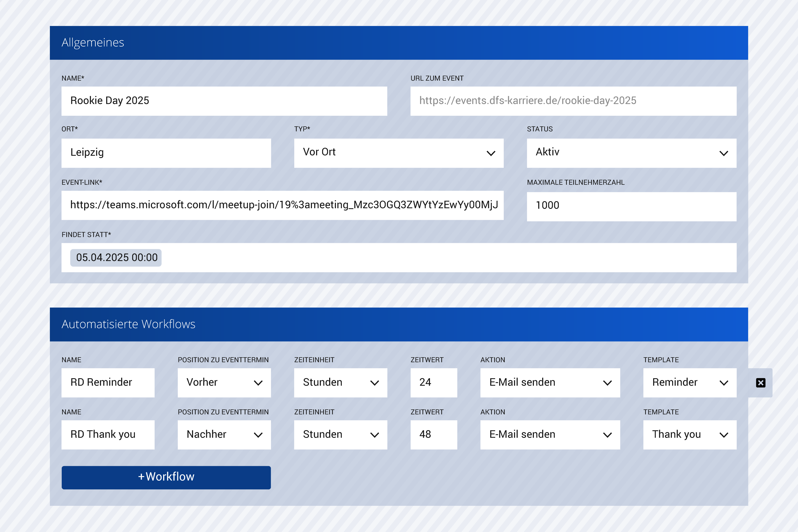Expand second row Zeiteinheit Stunden dropdown

click(340, 435)
